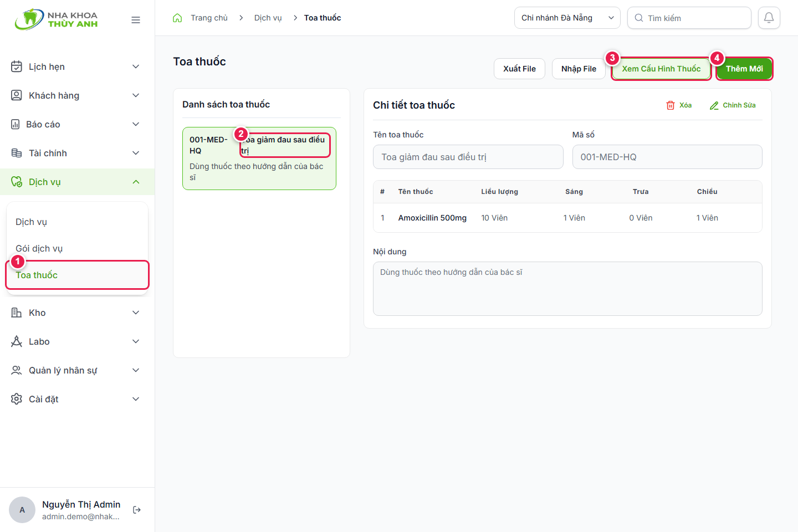This screenshot has width=798, height=532.
Task: Open the Dịch vụ submenu item
Action: [77, 222]
